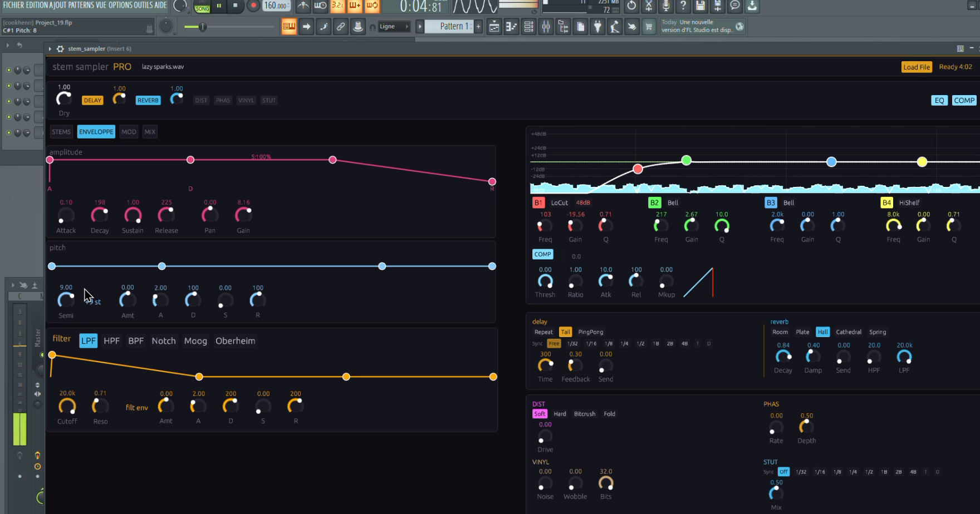Click the playlist view icon
980x514 pixels.
(x=494, y=27)
